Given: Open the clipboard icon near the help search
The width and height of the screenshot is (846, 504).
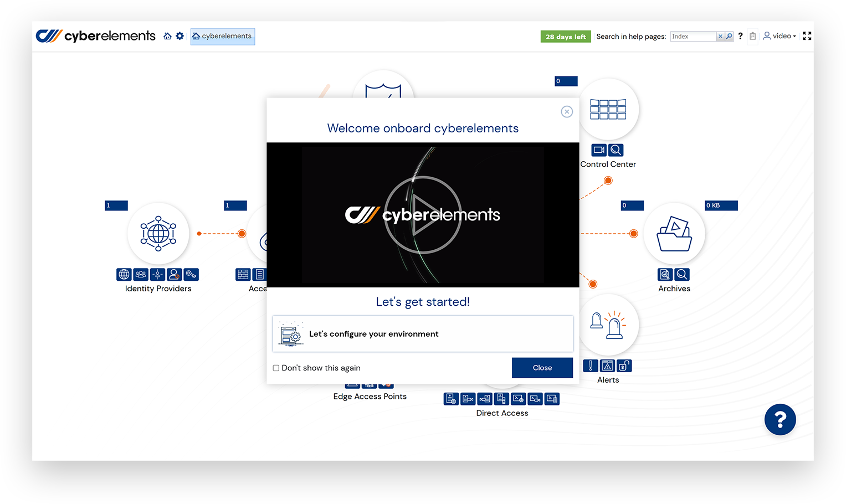Looking at the screenshot, I should (x=752, y=35).
